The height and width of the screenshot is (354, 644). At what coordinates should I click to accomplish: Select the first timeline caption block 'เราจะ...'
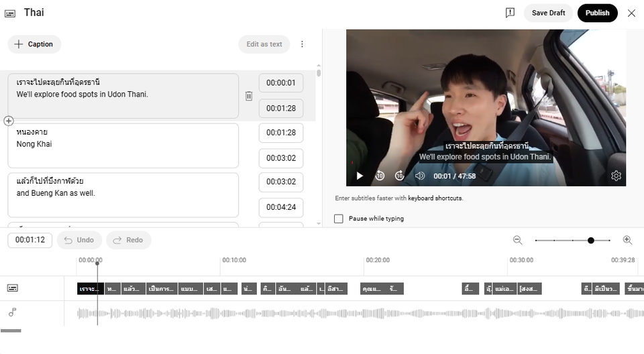point(91,289)
